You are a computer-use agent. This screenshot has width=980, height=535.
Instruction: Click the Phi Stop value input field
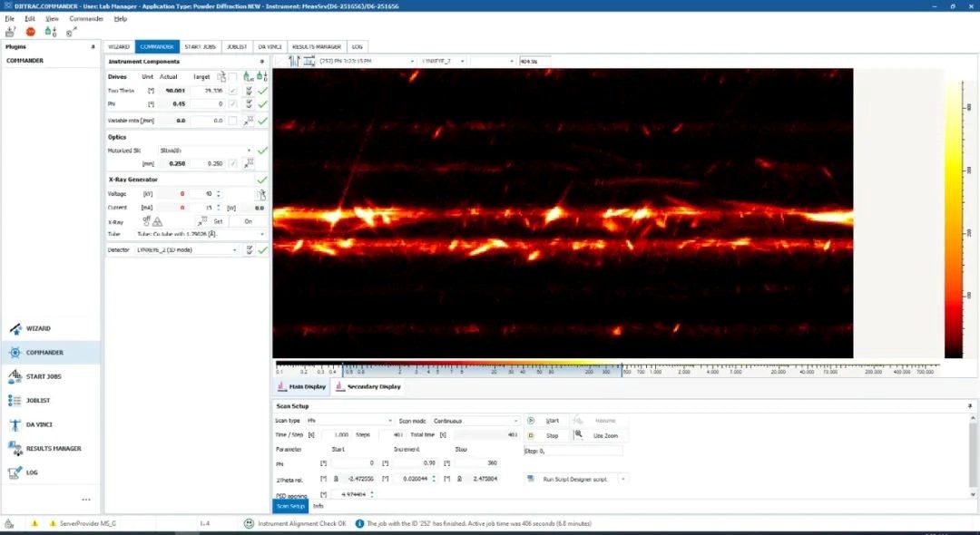(475, 462)
